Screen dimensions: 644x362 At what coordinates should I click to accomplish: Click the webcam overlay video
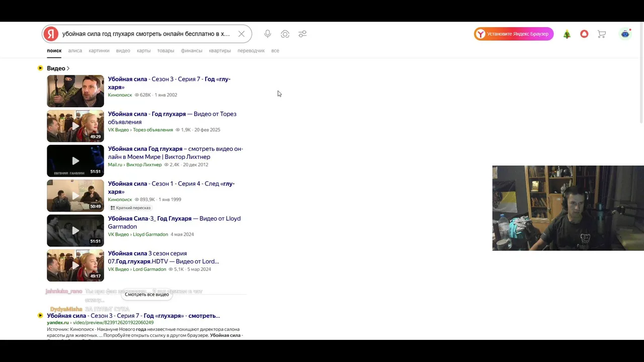point(568,208)
